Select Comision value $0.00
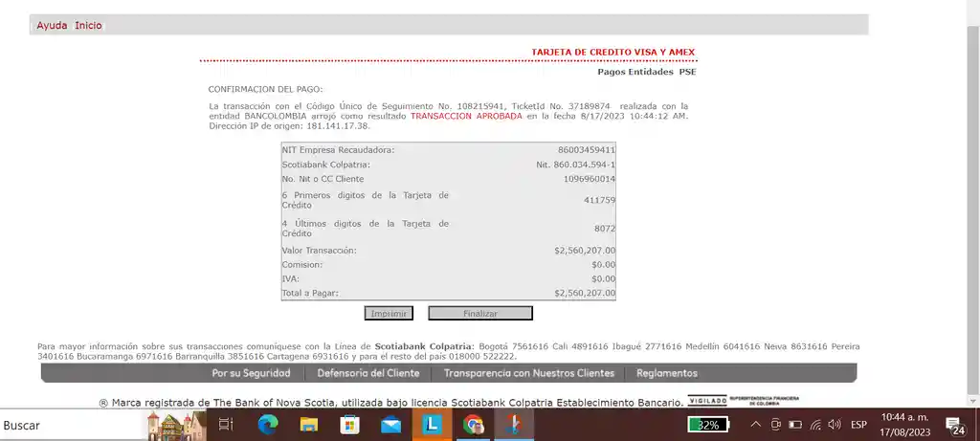Screen dimensions: 980x441 point(604,265)
